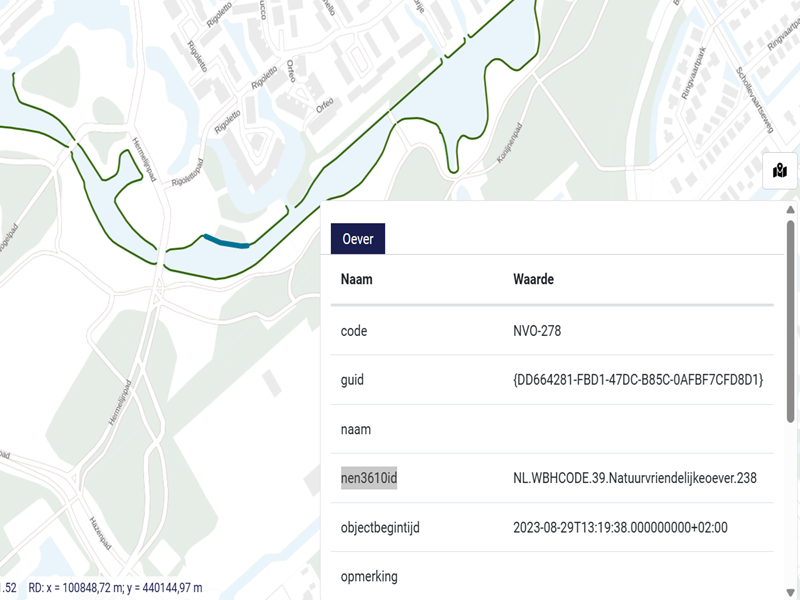Click the attribute panel scrollbar thumb
Viewport: 800px width, 600px height.
point(790,320)
